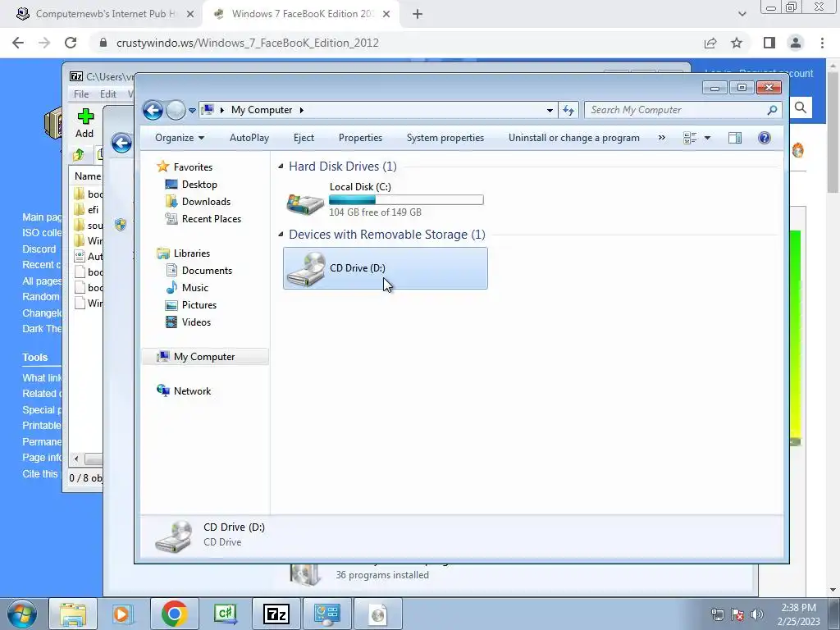Image resolution: width=840 pixels, height=630 pixels.
Task: Click Discord link in wiki sidebar
Action: pos(39,249)
